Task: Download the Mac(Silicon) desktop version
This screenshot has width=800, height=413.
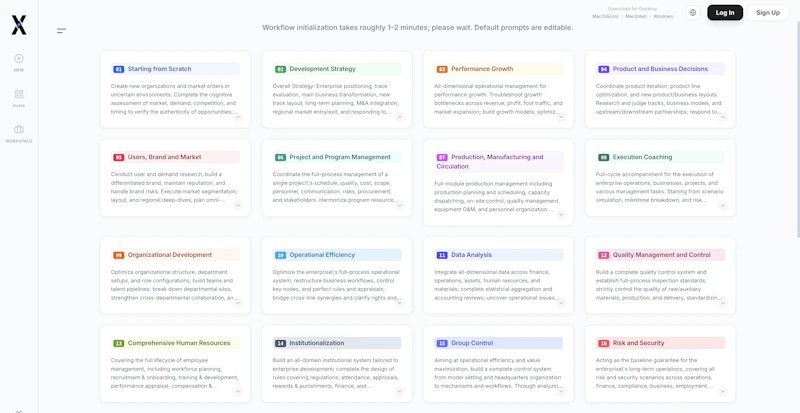Action: (x=606, y=16)
